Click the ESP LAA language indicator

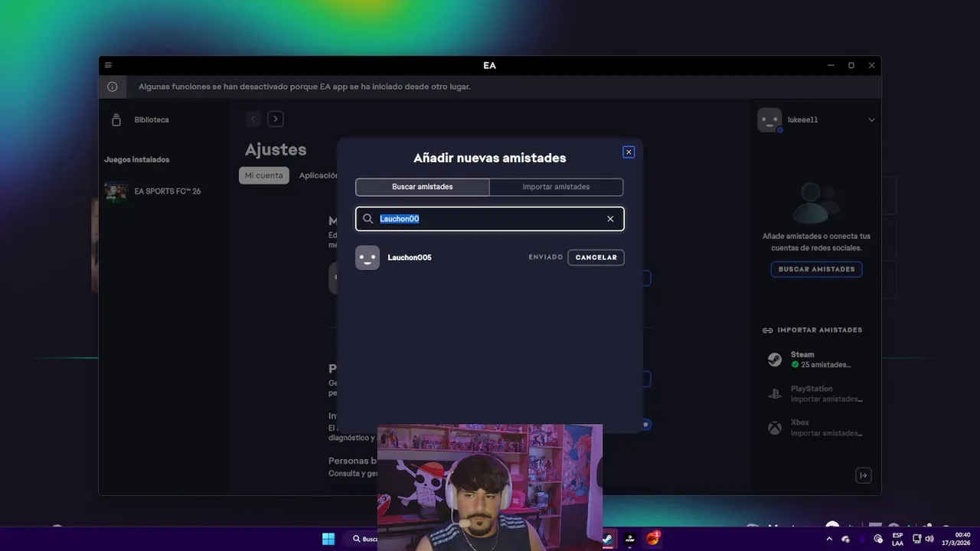pos(897,539)
